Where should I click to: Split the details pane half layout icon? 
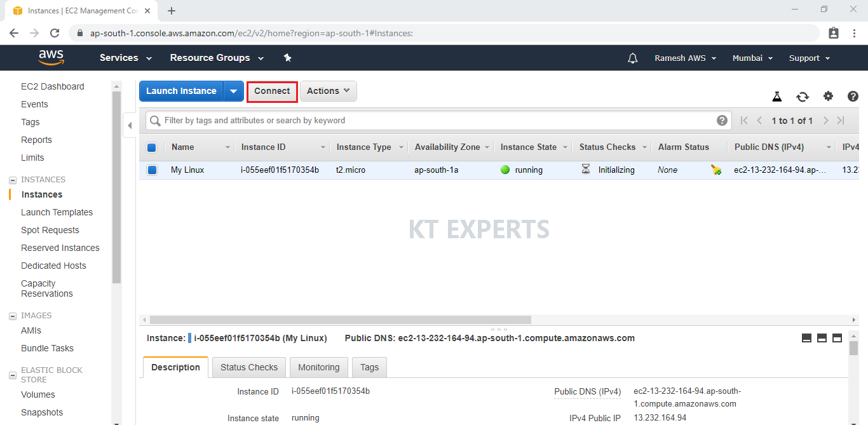point(822,338)
